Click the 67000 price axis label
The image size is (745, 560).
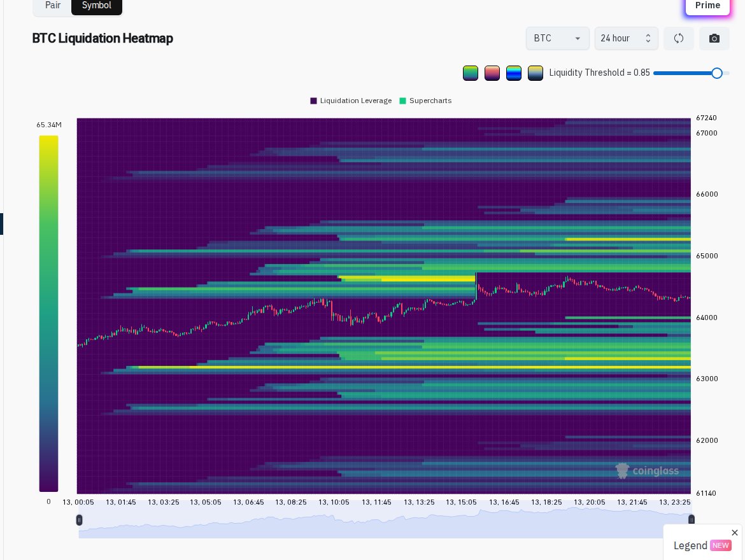point(707,133)
